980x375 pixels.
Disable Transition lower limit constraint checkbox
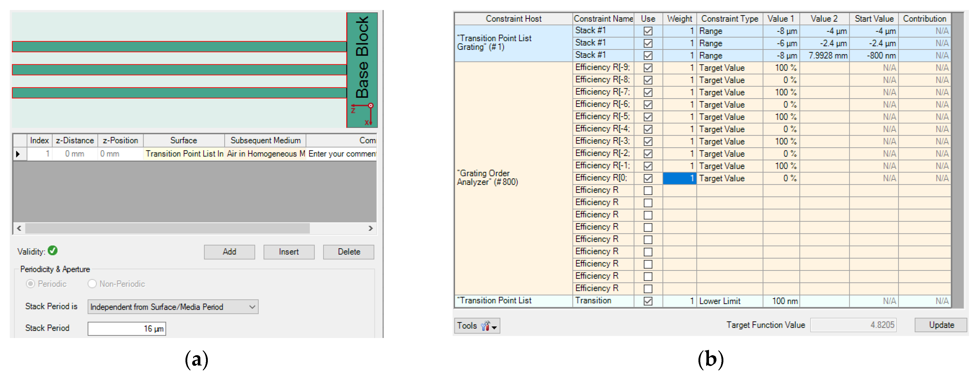(x=648, y=301)
